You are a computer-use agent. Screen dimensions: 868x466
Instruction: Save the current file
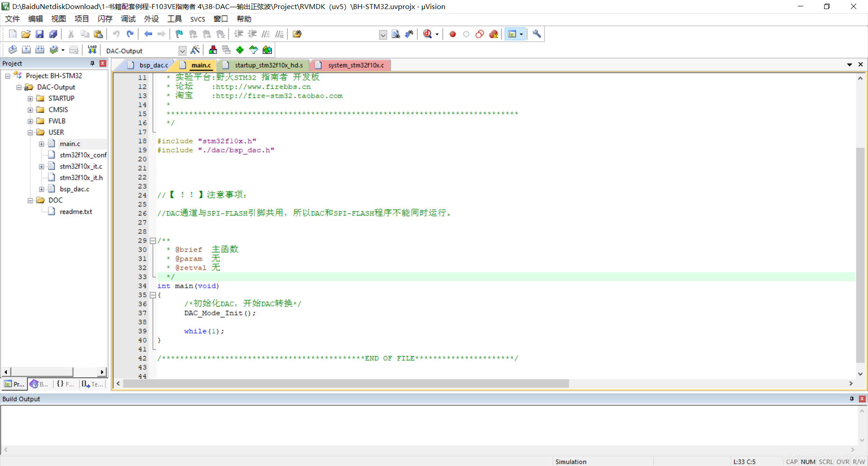(40, 34)
